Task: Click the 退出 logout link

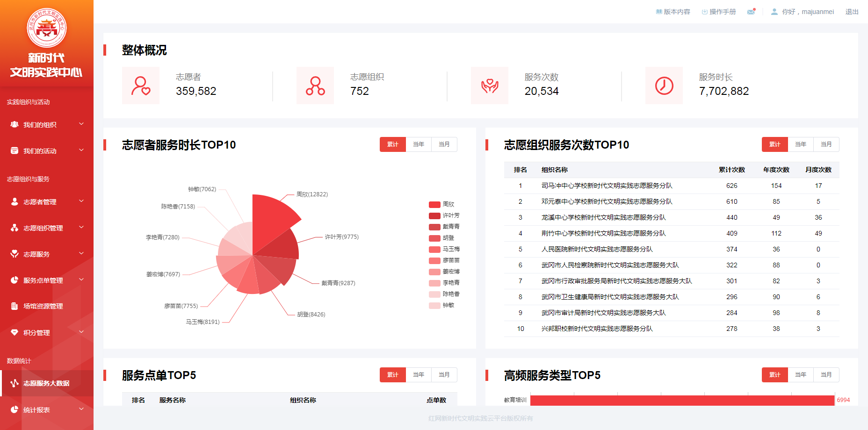Action: [852, 12]
